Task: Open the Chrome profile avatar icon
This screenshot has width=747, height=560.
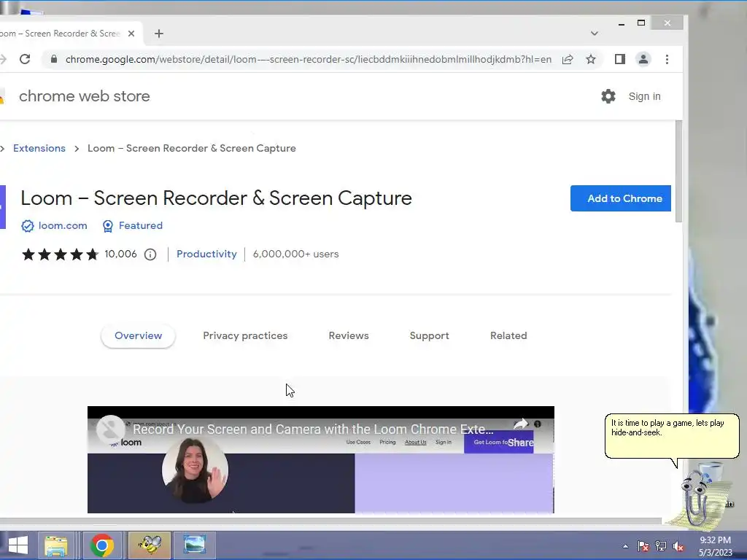Action: (643, 59)
